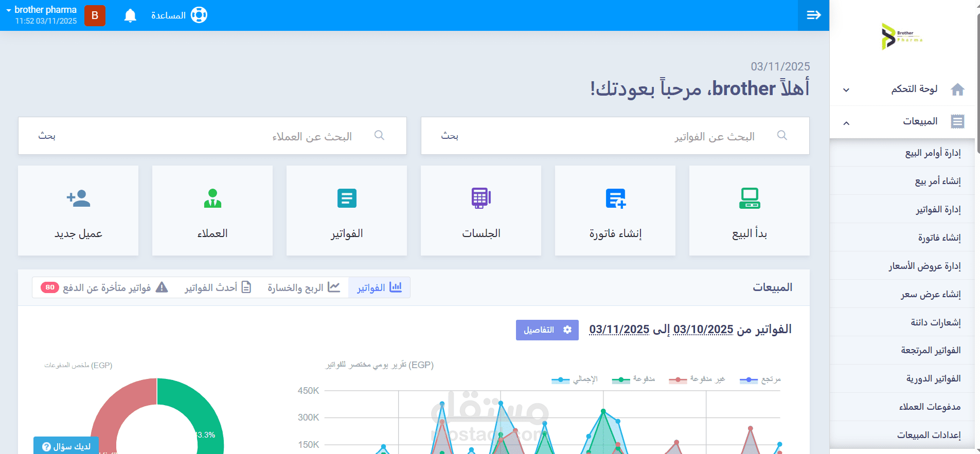Screen dimensions: 980x454
Task: Open فواتير متأخرة عن الدفع tab
Action: [104, 287]
